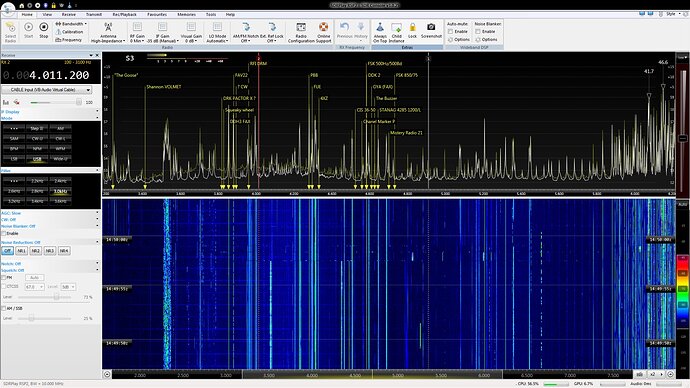This screenshot has width=690, height=388.
Task: Open the Visual Gain dropdown
Action: click(x=191, y=33)
